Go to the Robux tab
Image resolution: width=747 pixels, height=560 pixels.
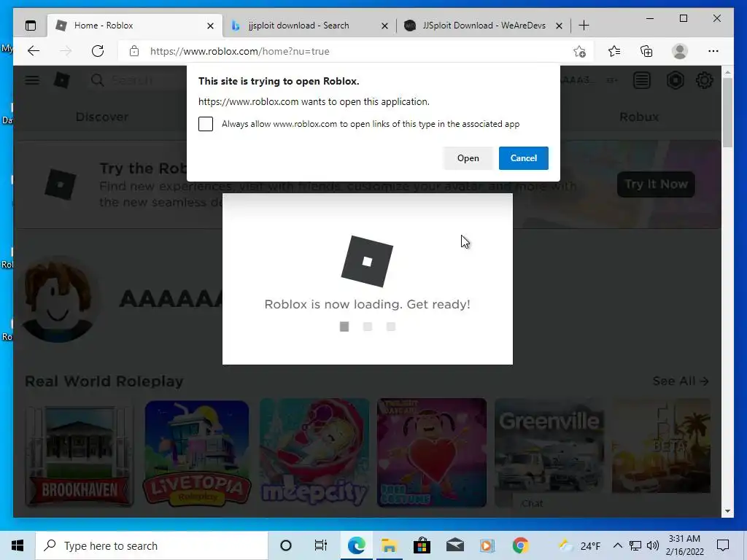pyautogui.click(x=639, y=117)
